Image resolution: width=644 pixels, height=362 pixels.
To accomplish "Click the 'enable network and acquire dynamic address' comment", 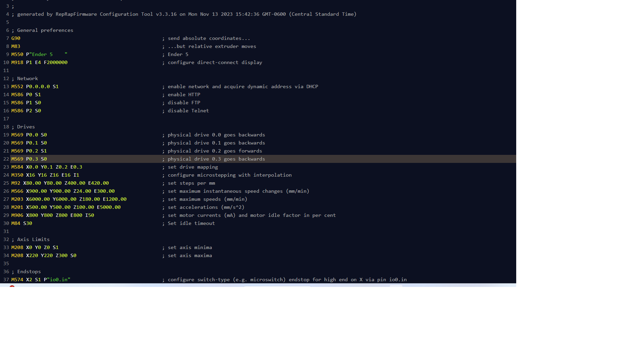I will click(x=240, y=86).
